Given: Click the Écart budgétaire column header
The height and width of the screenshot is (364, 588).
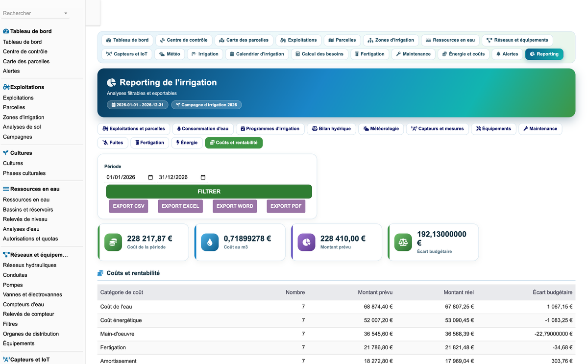Looking at the screenshot, I should [553, 292].
